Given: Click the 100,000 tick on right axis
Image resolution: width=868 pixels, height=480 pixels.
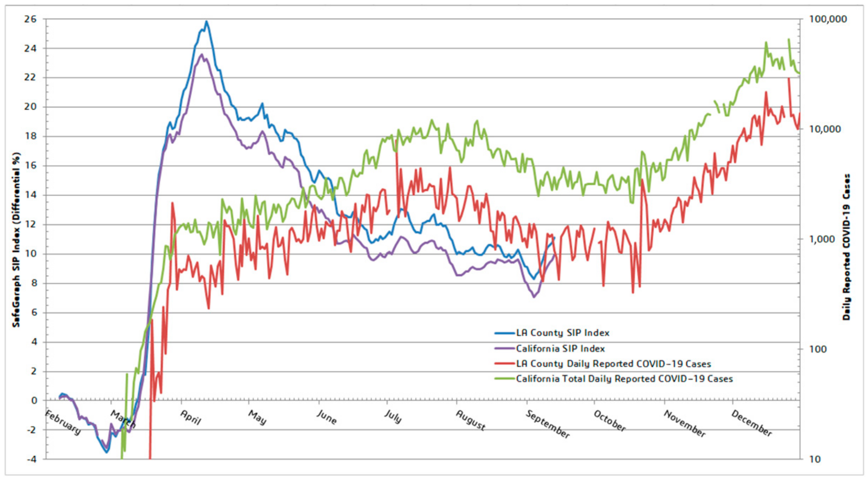Looking at the screenshot, I should (828, 19).
